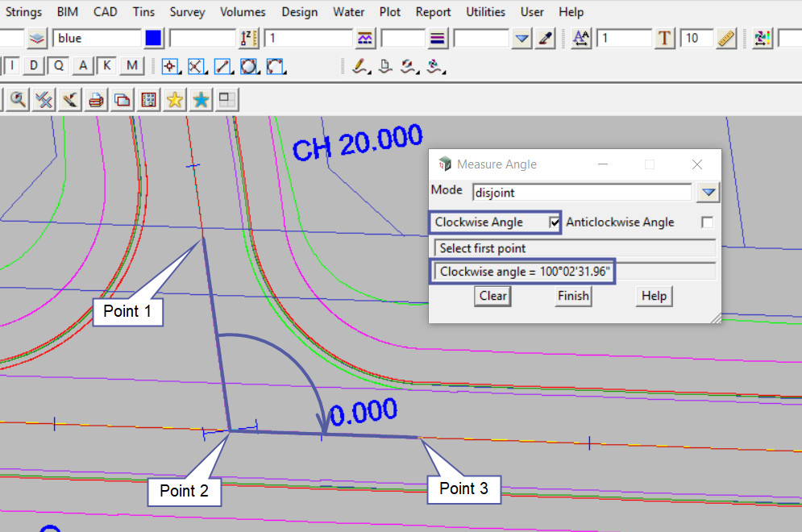Open the Mode dropdown in Measure Angle

point(708,193)
